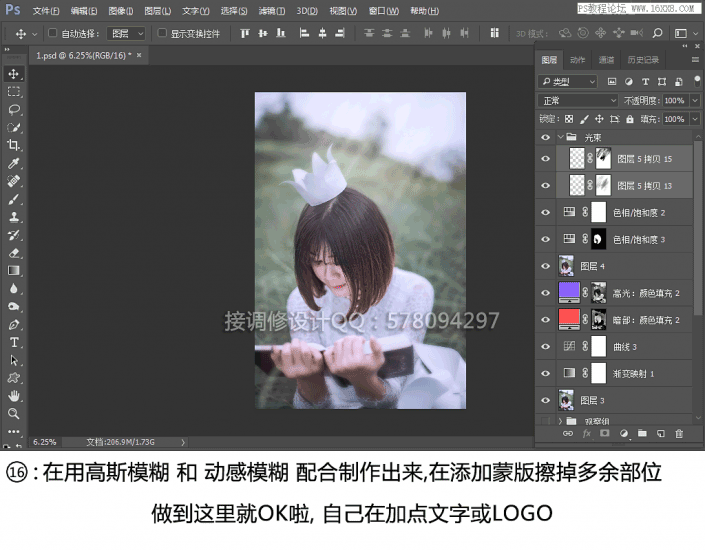Collapse the 光束 layer group

coord(559,136)
